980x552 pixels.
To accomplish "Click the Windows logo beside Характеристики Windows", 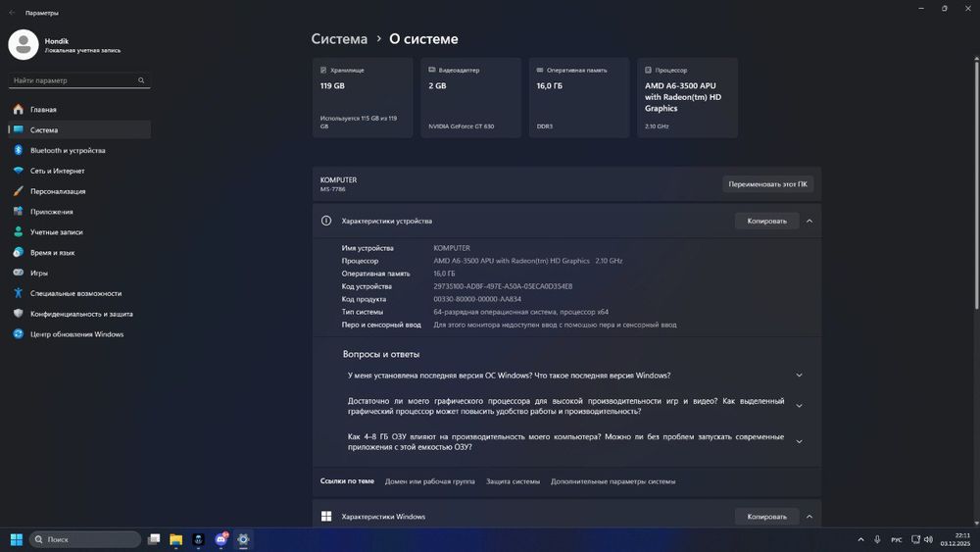I will (x=326, y=517).
